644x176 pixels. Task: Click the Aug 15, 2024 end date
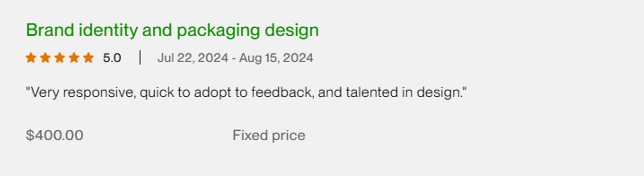coord(276,58)
